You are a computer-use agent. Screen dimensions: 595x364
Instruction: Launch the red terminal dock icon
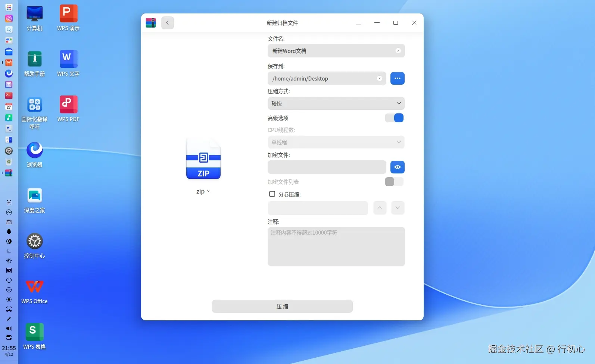(9, 95)
